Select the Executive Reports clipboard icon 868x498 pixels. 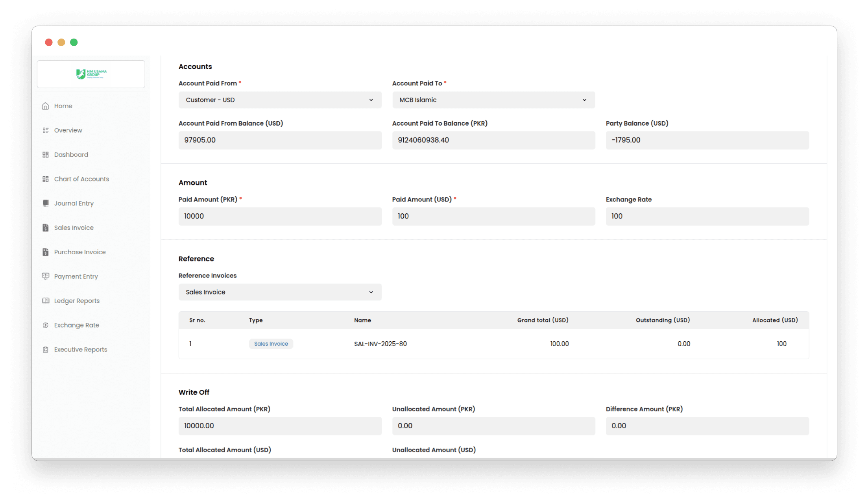[45, 349]
